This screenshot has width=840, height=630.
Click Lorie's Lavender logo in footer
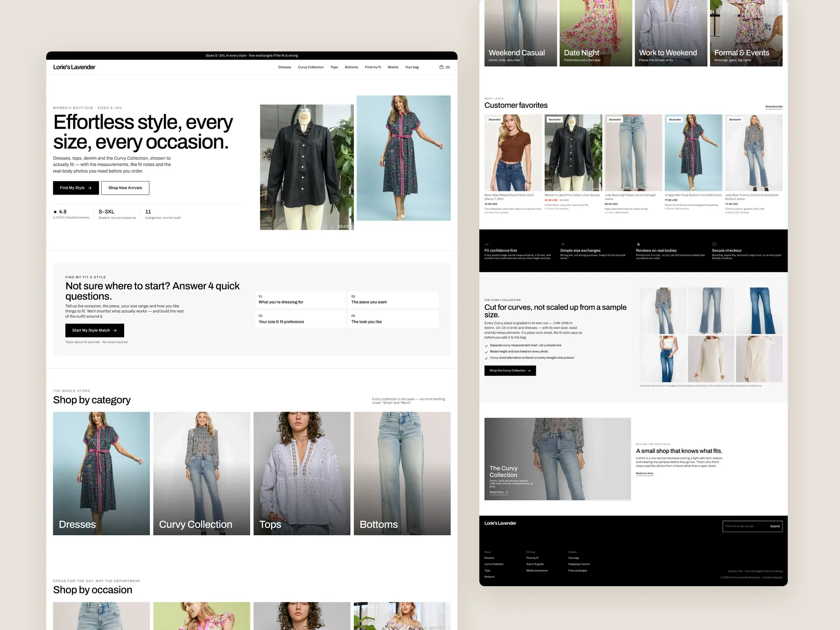pyautogui.click(x=500, y=523)
